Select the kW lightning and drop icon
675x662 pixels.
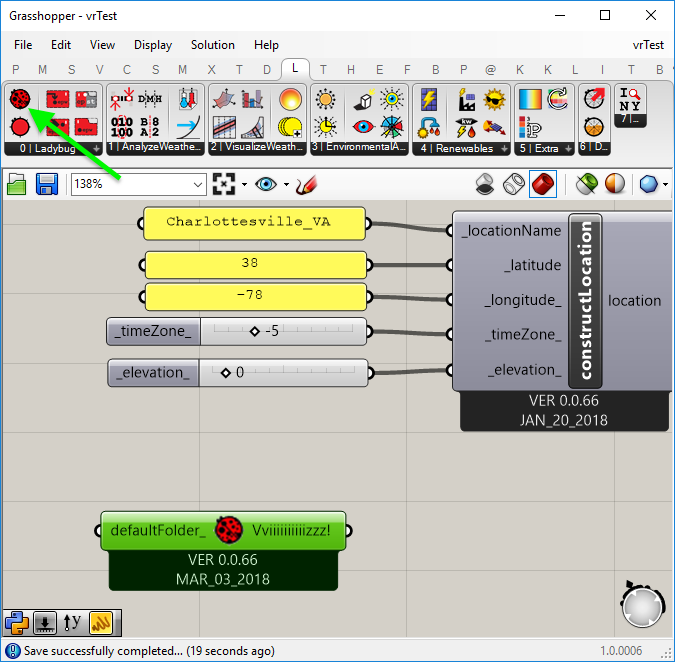[x=466, y=127]
